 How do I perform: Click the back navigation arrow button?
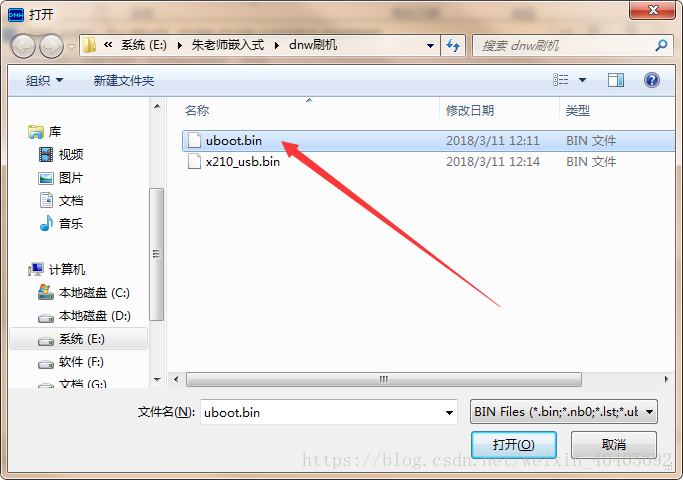[24, 46]
